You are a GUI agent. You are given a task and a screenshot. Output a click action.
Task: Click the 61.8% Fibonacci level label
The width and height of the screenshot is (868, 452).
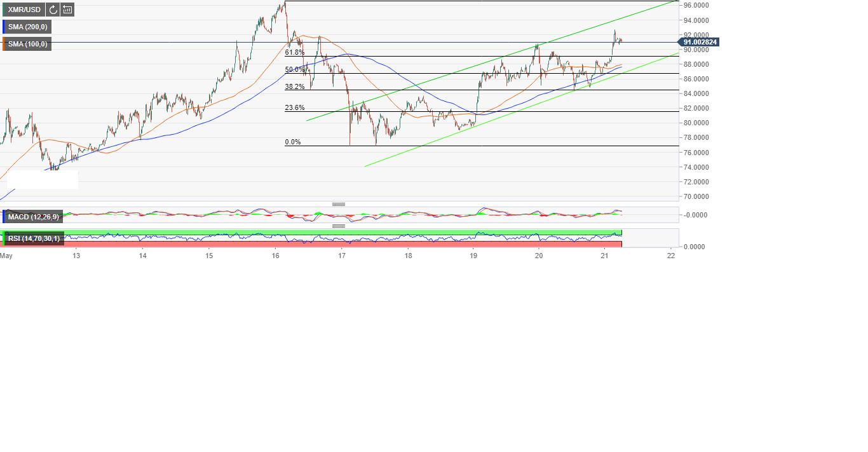294,52
